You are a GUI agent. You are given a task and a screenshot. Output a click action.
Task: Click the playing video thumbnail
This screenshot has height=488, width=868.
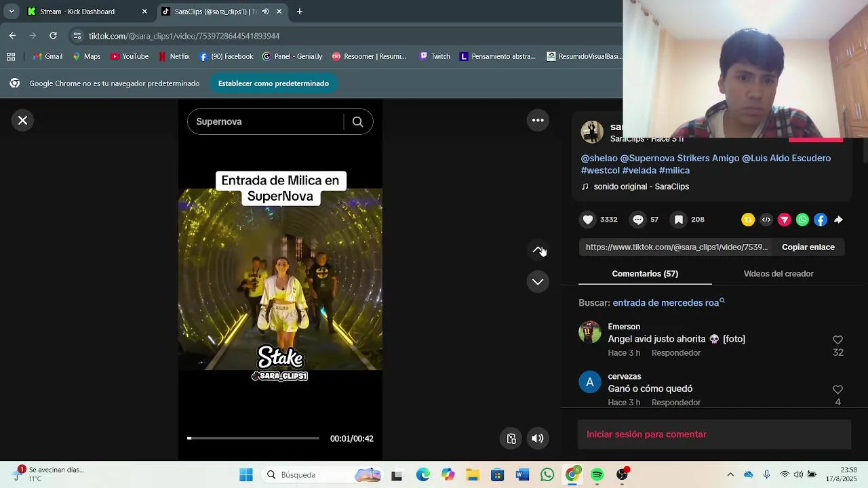coord(280,279)
